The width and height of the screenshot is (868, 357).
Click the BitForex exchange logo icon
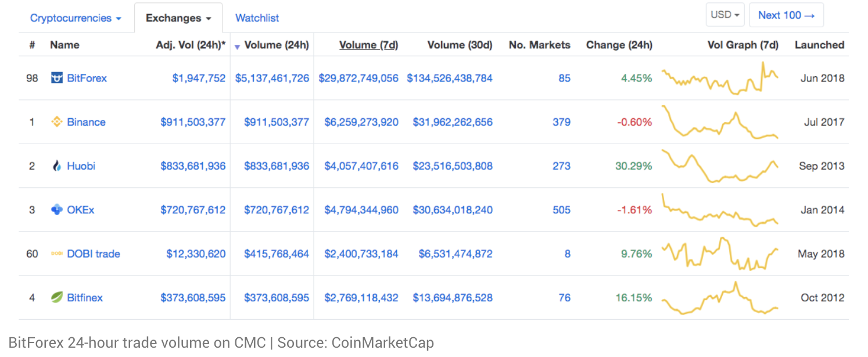pos(57,78)
